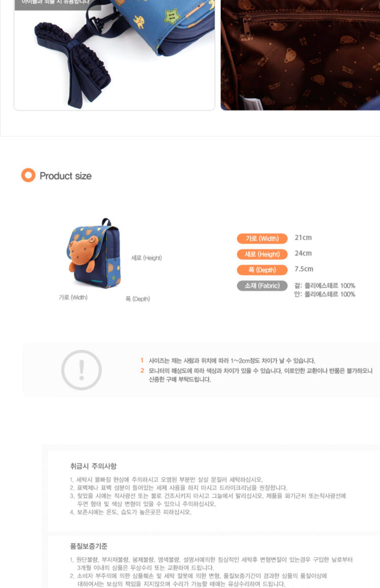The width and height of the screenshot is (380, 588).
Task: Select the 가로 (Width) orange label
Action: 262,238
